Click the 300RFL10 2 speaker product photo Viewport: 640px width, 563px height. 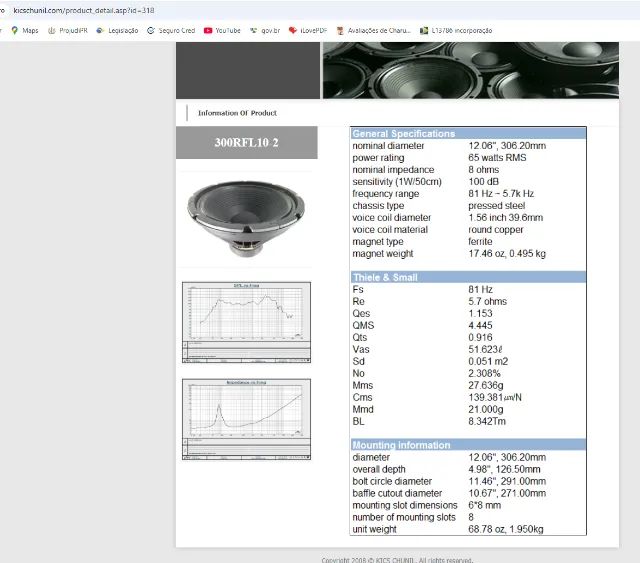246,219
